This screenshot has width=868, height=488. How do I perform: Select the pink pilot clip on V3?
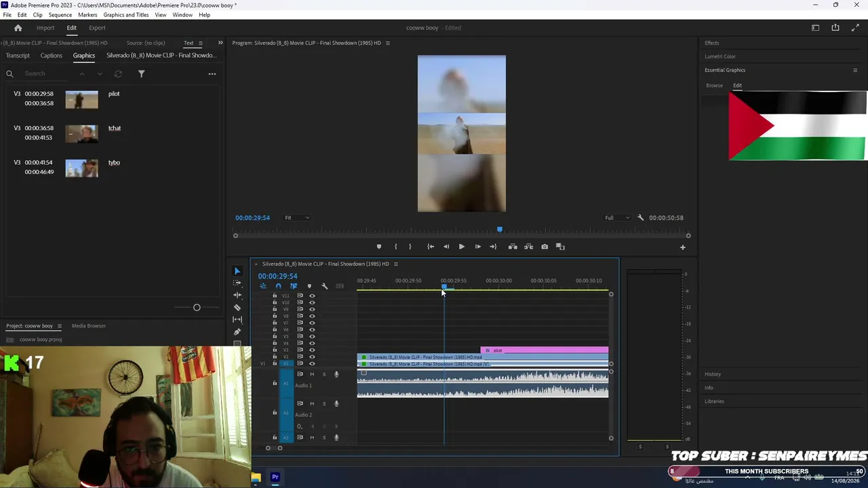(544, 350)
